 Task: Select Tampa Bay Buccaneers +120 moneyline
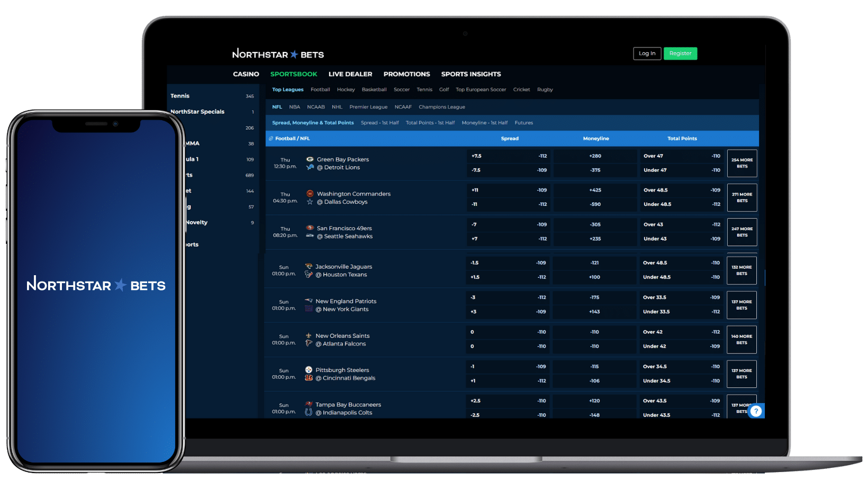[594, 401]
